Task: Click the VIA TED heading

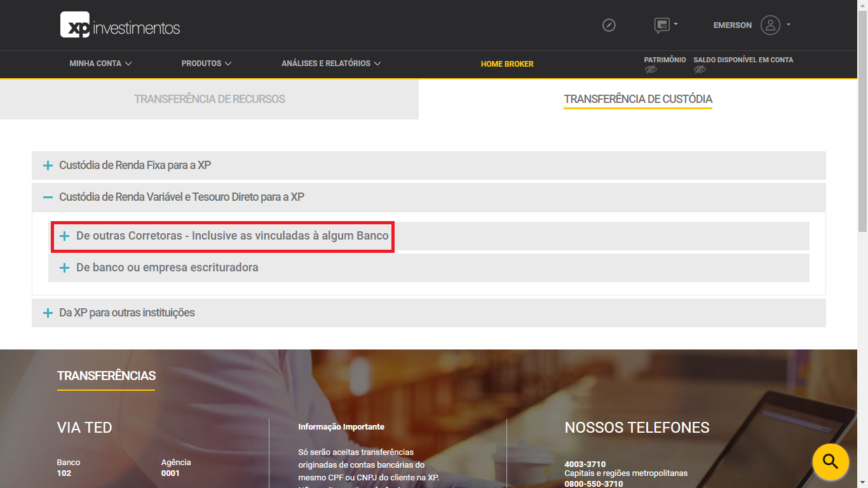Action: pos(85,428)
